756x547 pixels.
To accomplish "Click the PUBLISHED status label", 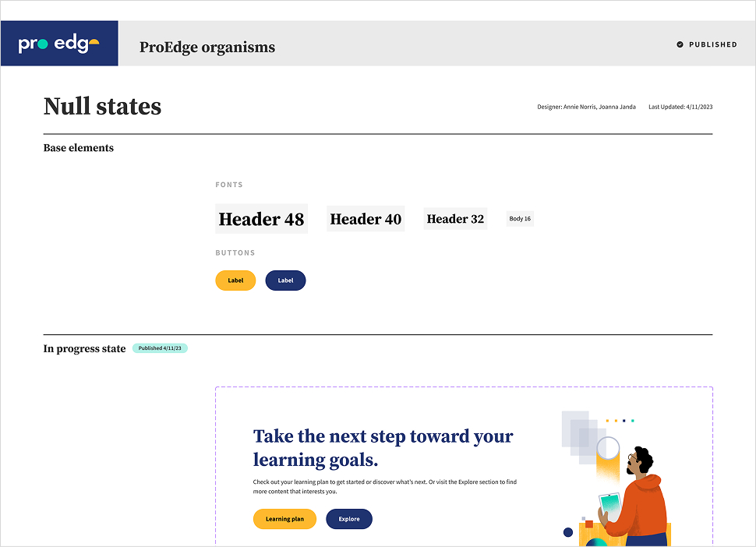I will tap(712, 44).
